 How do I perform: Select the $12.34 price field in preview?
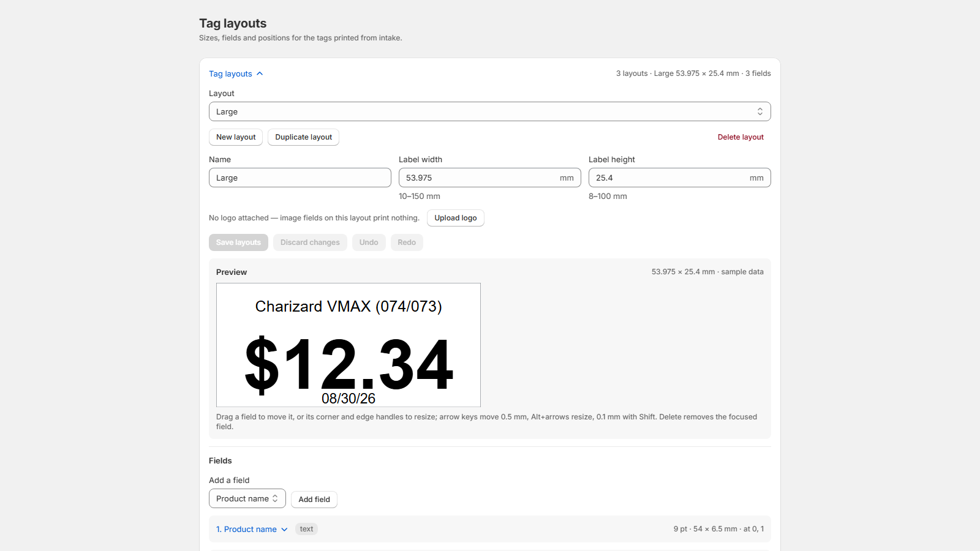[349, 364]
